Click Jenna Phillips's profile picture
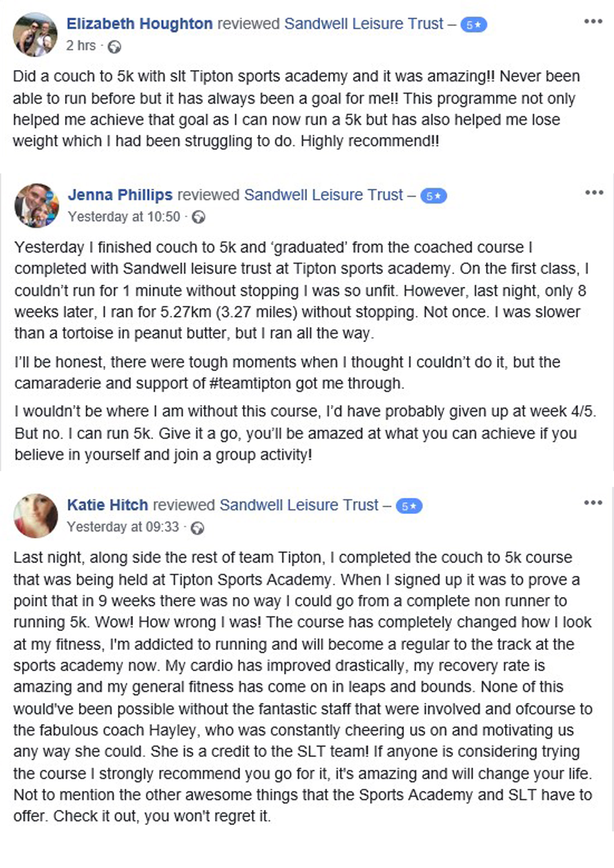 (37, 206)
